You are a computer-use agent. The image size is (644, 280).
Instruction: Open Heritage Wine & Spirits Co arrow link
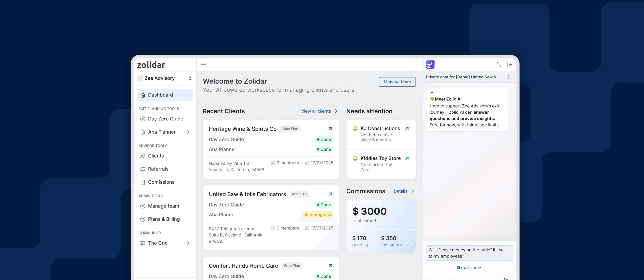(x=330, y=129)
